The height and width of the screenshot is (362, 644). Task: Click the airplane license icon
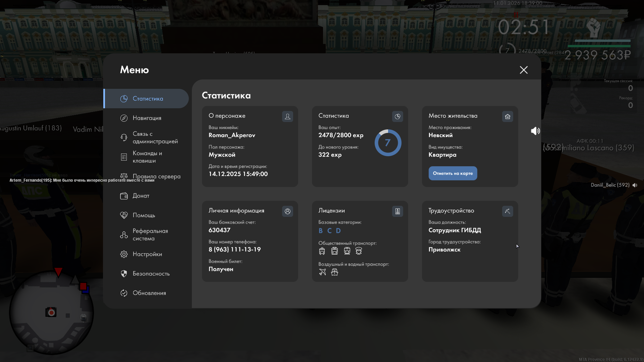pos(322,272)
